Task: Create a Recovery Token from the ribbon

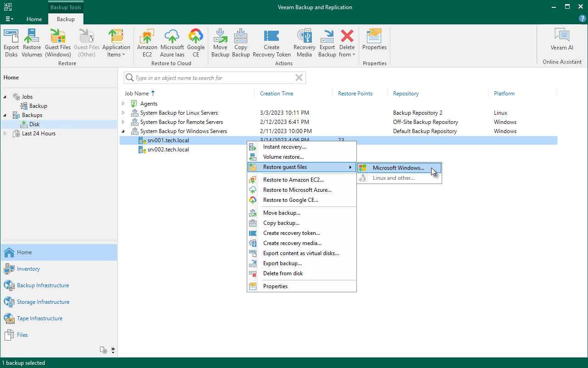Action: coord(272,43)
